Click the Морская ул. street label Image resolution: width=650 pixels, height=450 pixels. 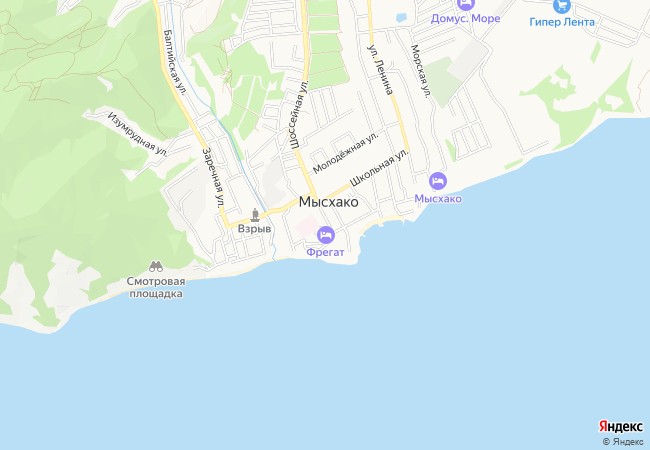click(x=420, y=71)
